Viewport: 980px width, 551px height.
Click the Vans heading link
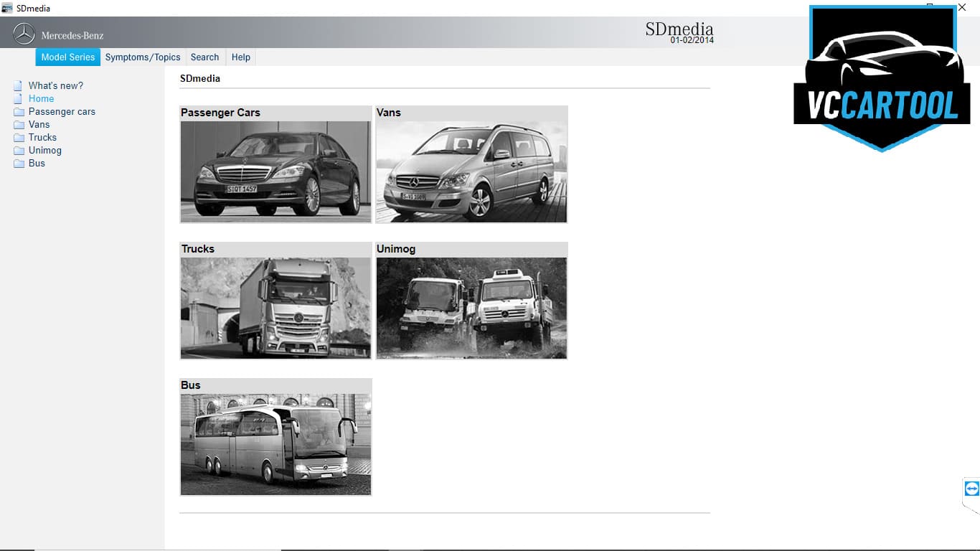tap(389, 113)
